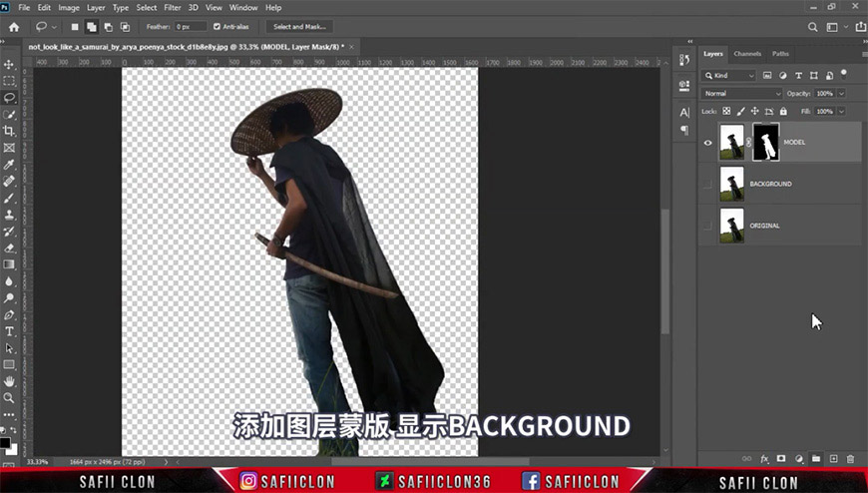Click the Select and Mask button

coord(299,27)
